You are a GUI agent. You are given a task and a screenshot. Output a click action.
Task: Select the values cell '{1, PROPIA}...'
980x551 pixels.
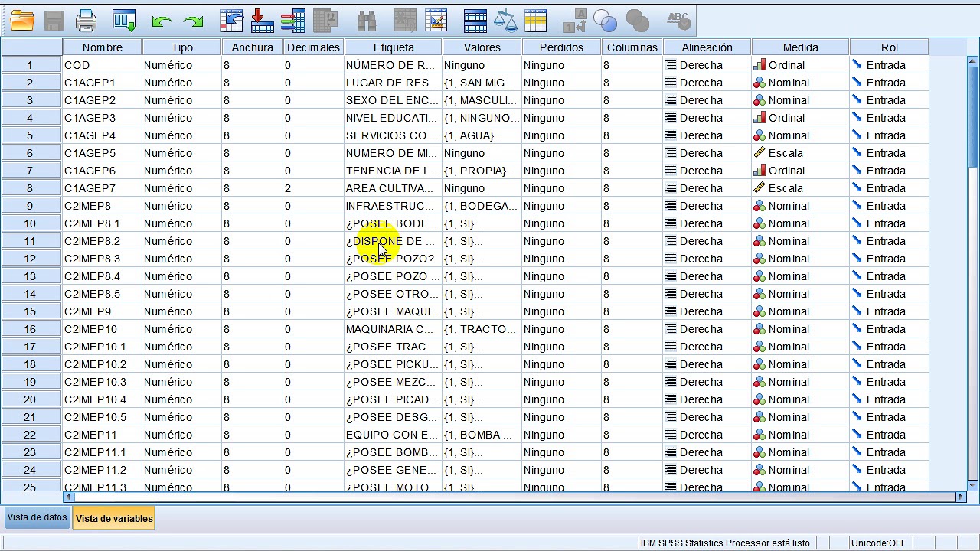point(482,171)
